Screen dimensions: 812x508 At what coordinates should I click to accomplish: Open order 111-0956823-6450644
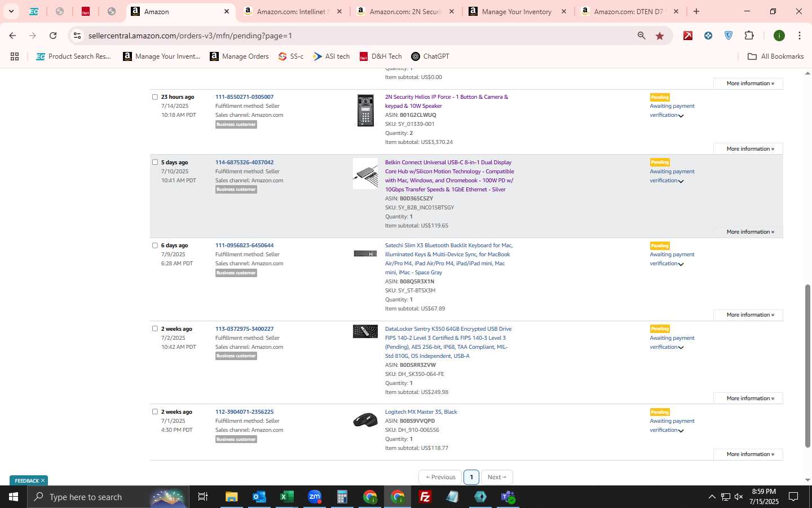pos(244,246)
